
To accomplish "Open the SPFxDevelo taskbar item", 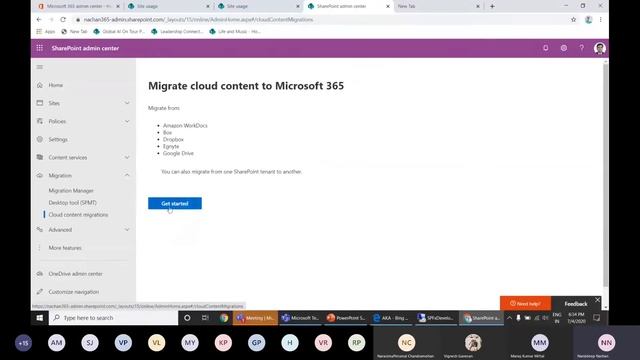I will [436, 318].
